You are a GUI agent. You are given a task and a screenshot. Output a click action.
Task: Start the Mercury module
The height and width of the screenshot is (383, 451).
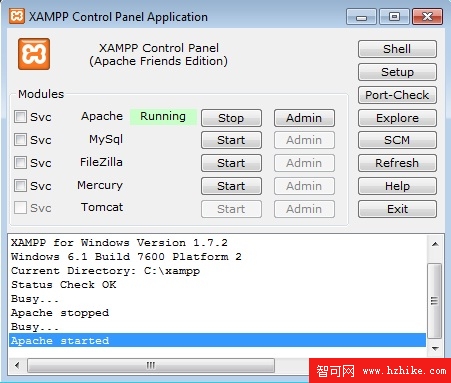231,186
